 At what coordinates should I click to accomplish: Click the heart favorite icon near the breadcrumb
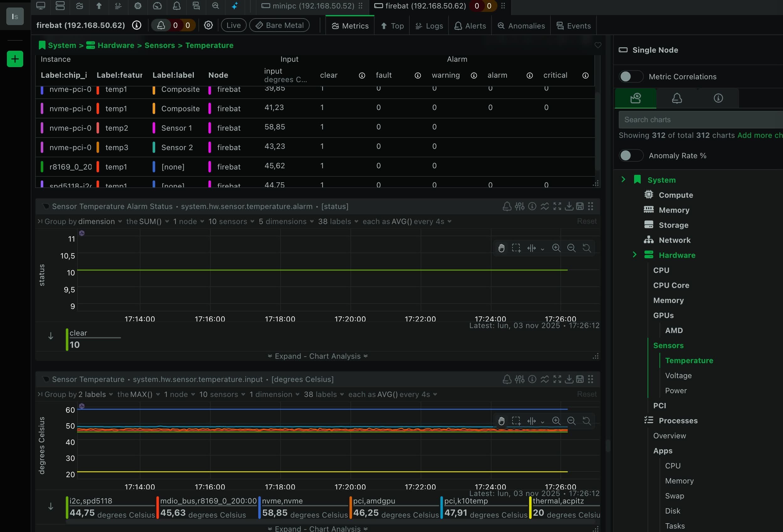tap(598, 45)
